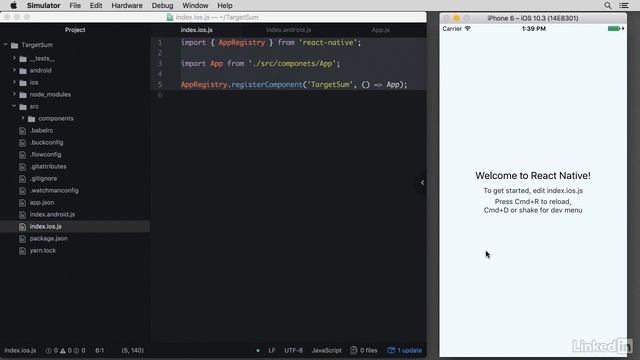
Task: Open the Edit menu
Action: [x=96, y=5]
